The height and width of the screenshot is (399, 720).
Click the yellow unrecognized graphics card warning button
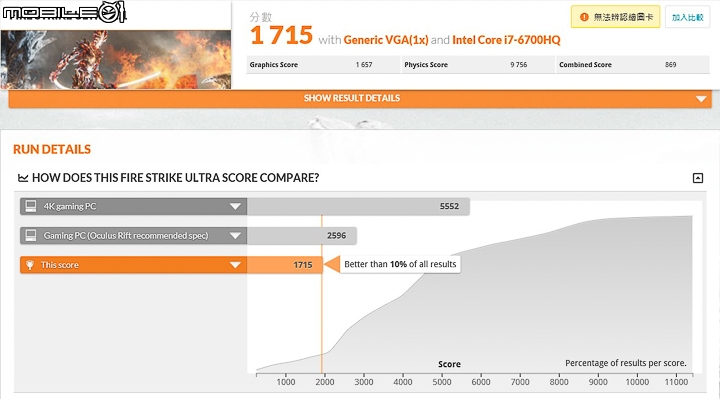tap(615, 17)
